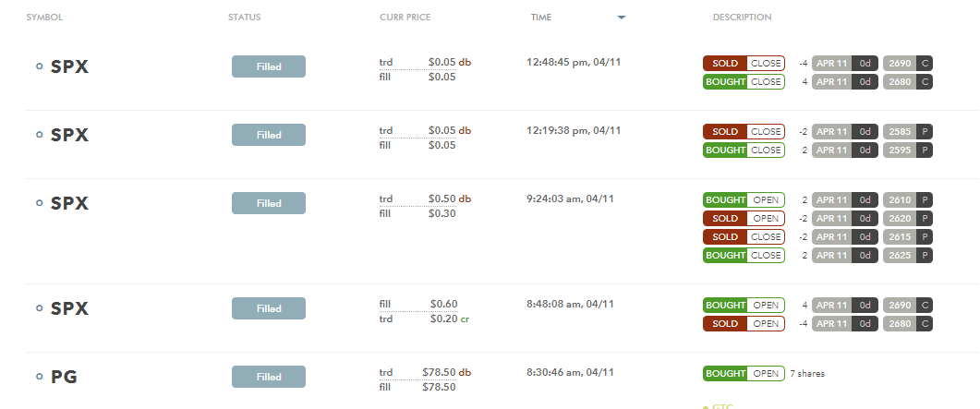
Task: Click the Bought Open tag on PG order
Action: click(744, 373)
